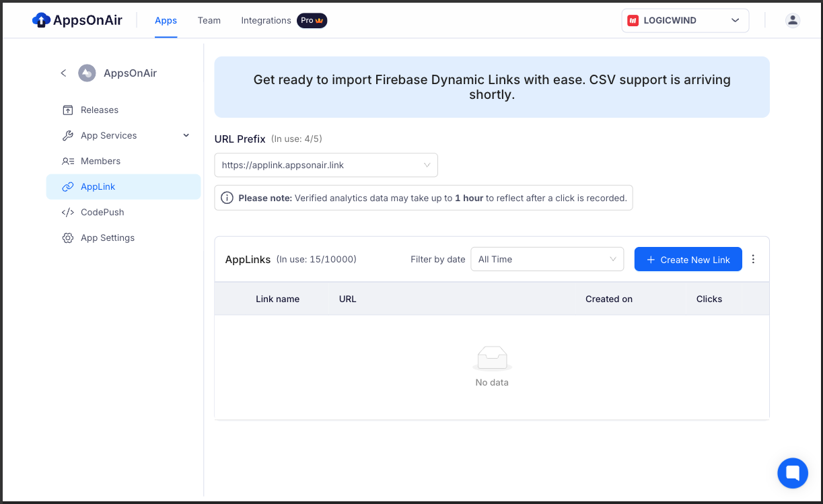The height and width of the screenshot is (504, 823).
Task: Open Releases in the sidebar
Action: click(123, 110)
